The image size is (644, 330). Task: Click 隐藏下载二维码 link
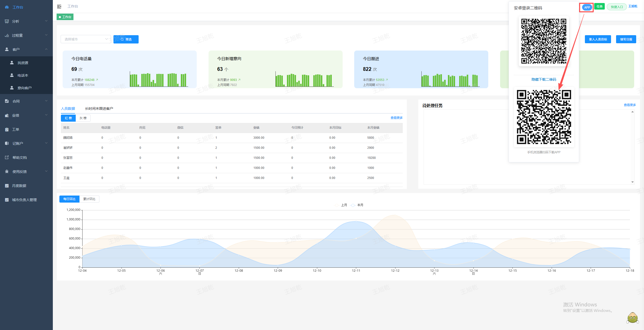tap(544, 79)
